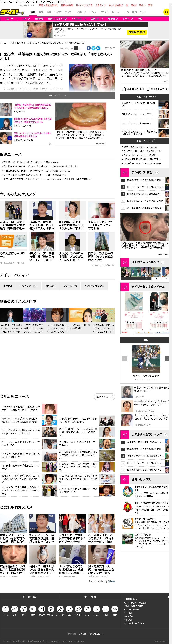Next page of Rakuten recommended items
172x644 pixels.
148,332
